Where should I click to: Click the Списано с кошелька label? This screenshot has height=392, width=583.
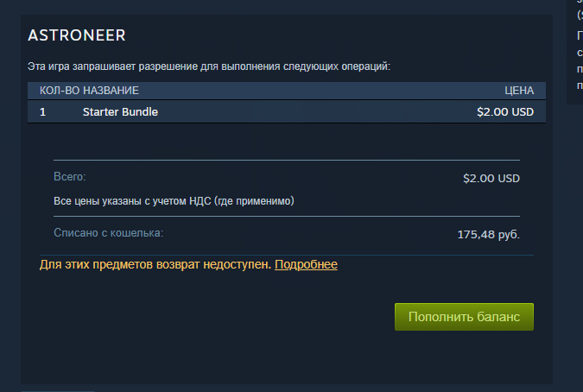pyautogui.click(x=108, y=232)
